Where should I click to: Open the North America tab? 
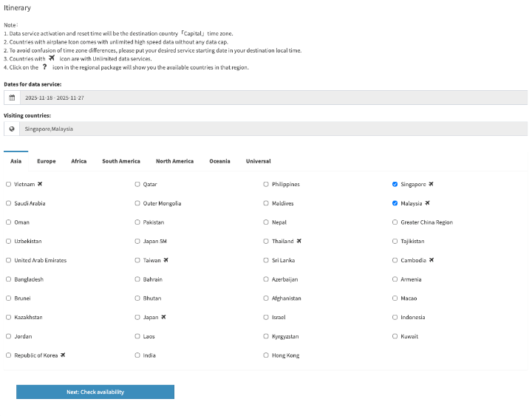[x=174, y=161]
